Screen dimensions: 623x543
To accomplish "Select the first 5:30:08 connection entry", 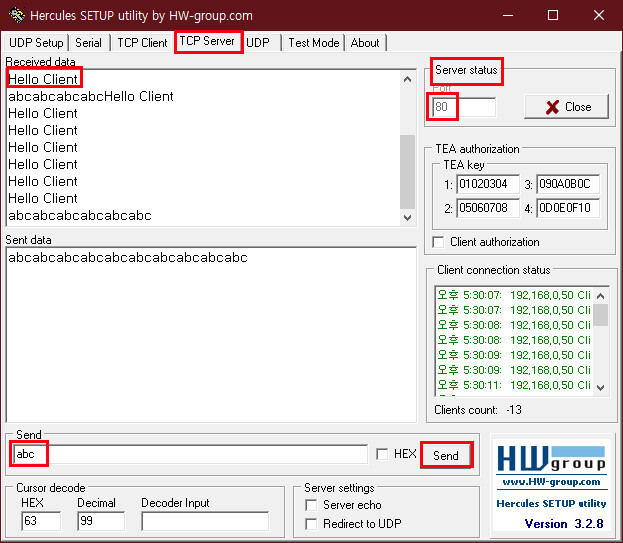I will tap(514, 325).
